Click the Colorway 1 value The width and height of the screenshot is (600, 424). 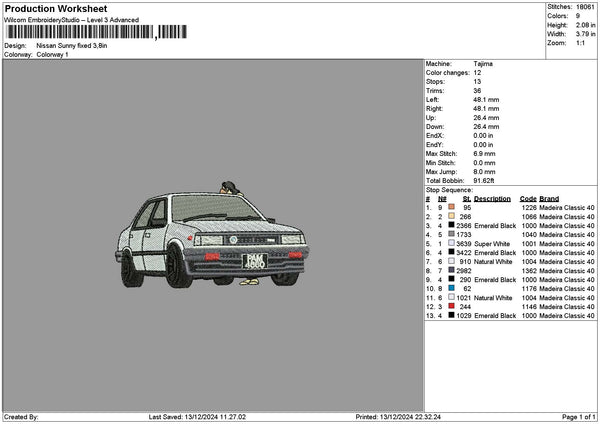[52, 54]
